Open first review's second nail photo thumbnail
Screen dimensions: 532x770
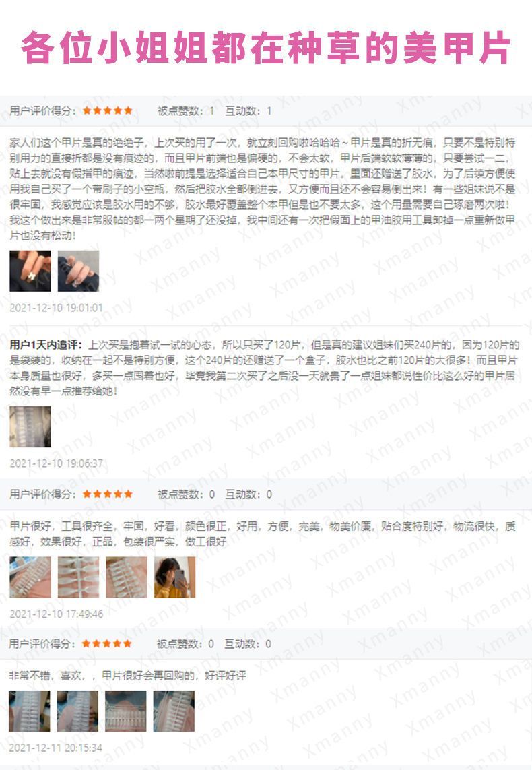coord(79,271)
